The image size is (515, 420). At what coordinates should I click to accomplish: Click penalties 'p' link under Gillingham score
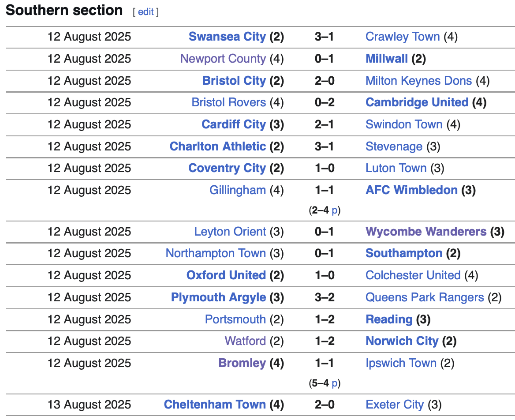click(x=335, y=210)
